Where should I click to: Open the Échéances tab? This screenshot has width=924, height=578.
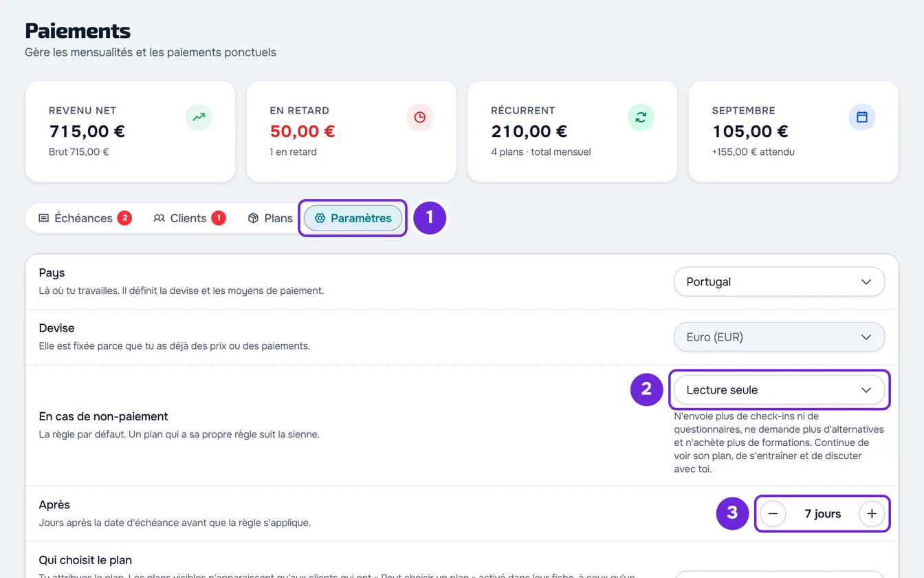pyautogui.click(x=85, y=218)
